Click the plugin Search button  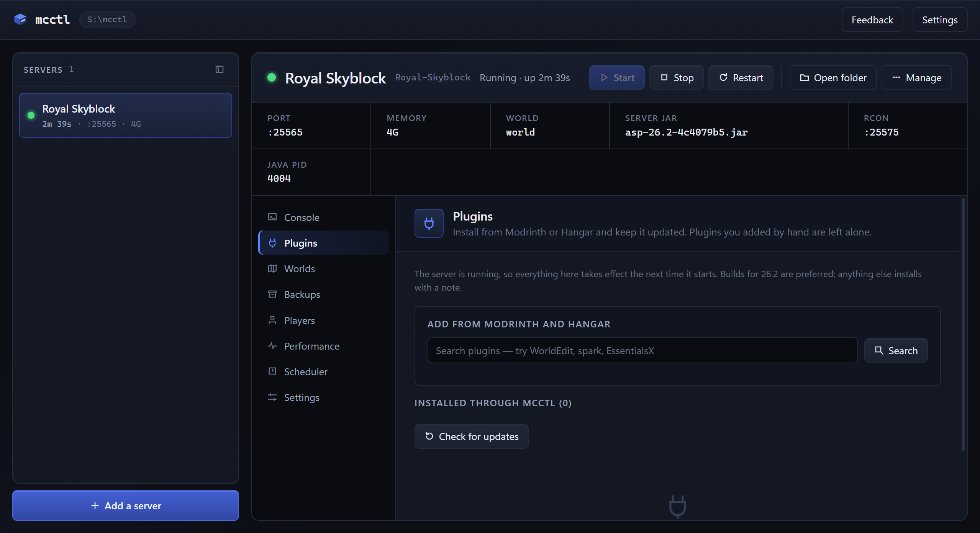click(x=896, y=350)
